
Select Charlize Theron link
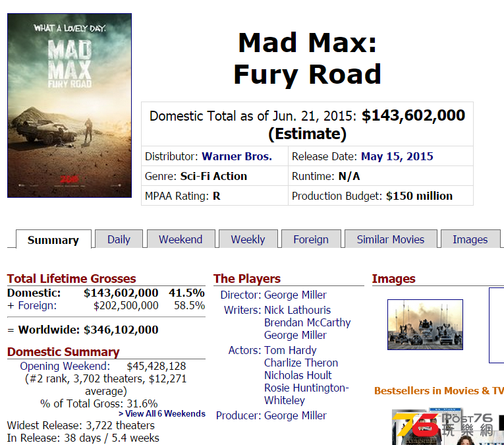(301, 363)
